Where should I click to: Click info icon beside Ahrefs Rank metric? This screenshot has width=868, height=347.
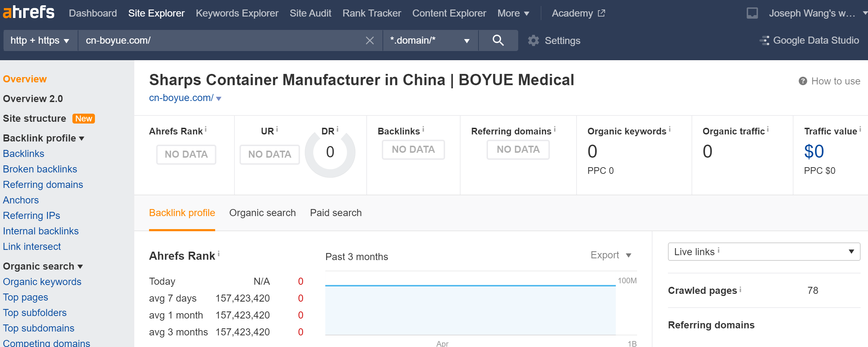click(x=206, y=129)
